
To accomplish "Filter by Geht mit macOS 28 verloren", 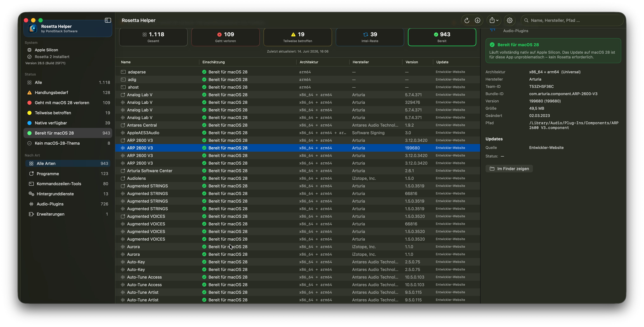I will 68,103.
